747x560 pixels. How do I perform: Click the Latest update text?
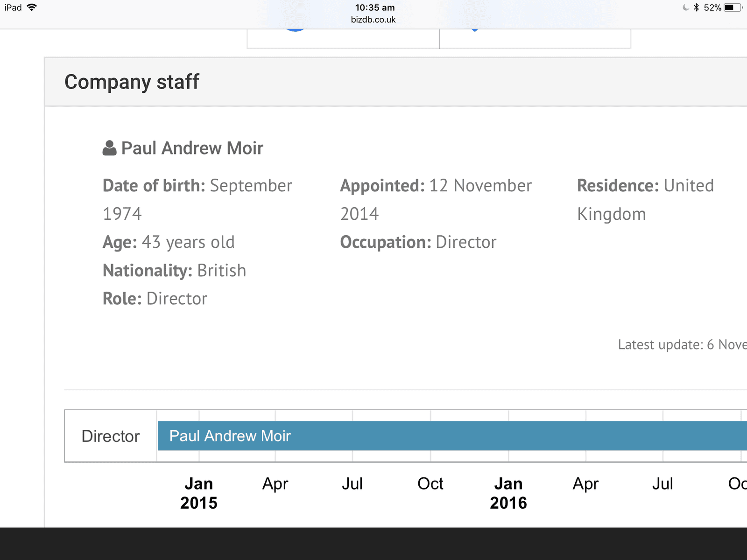tap(682, 345)
